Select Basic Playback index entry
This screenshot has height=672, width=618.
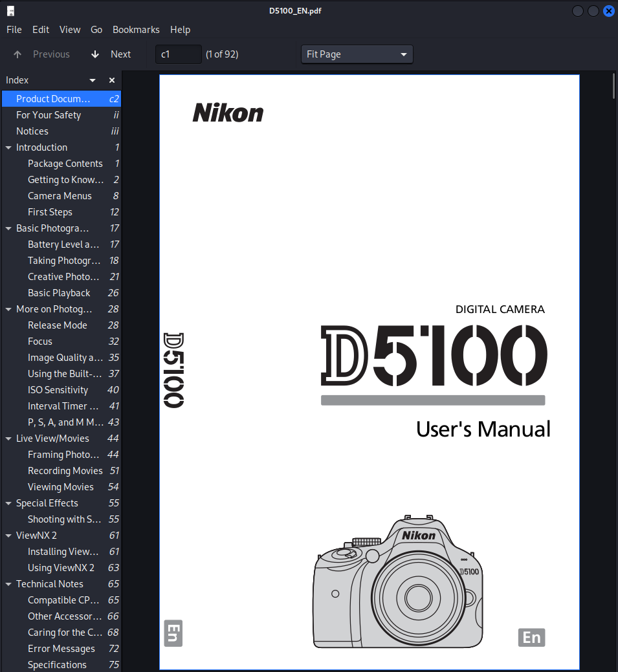click(61, 293)
